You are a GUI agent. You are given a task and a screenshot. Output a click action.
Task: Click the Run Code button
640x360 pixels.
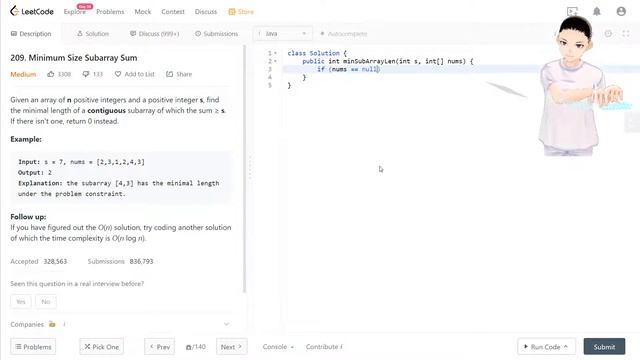point(547,347)
